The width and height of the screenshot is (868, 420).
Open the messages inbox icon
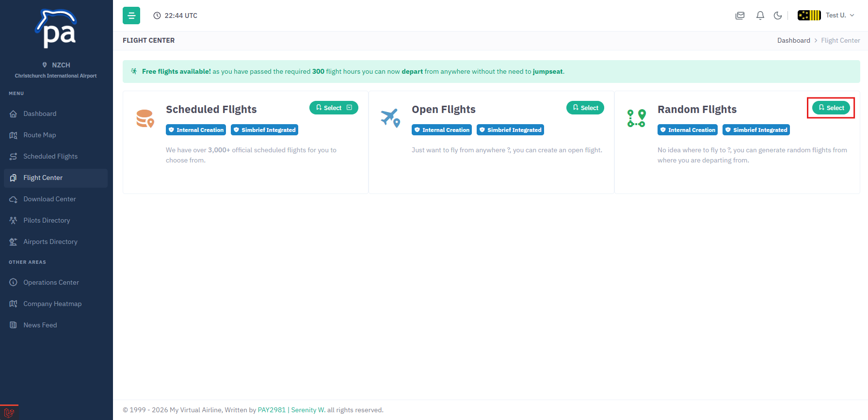click(740, 16)
